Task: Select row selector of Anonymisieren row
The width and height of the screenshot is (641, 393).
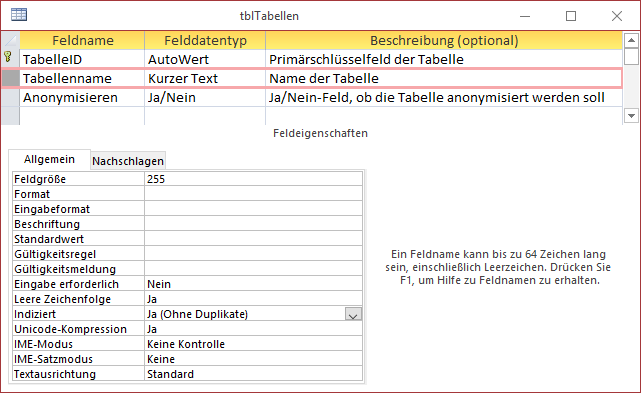Action: click(11, 97)
